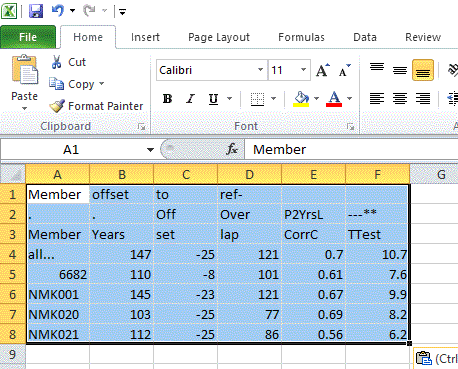Click the formula bar containing Member
The image size is (458, 369).
351,150
